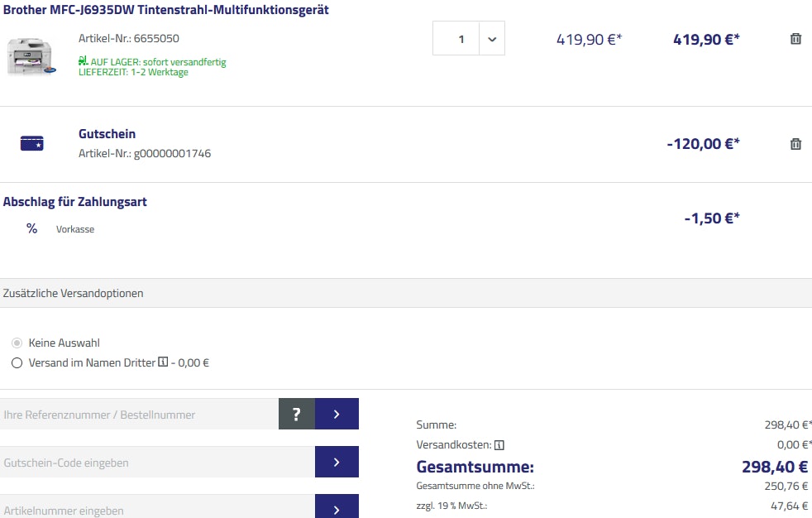This screenshot has height=518, width=812.
Task: Click the Gutschein card icon
Action: point(31,144)
